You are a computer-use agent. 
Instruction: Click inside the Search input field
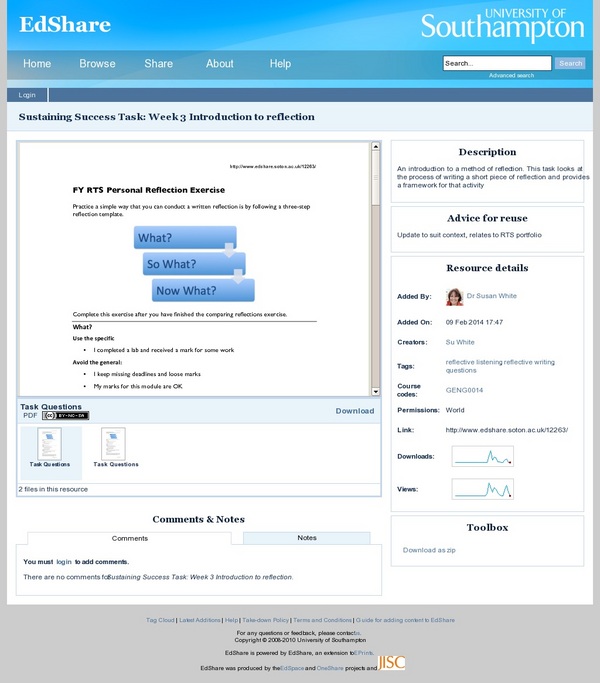click(x=496, y=63)
